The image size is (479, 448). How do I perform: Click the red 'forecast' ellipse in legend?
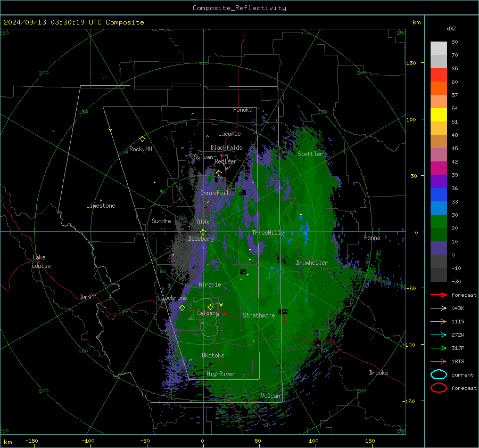(439, 388)
